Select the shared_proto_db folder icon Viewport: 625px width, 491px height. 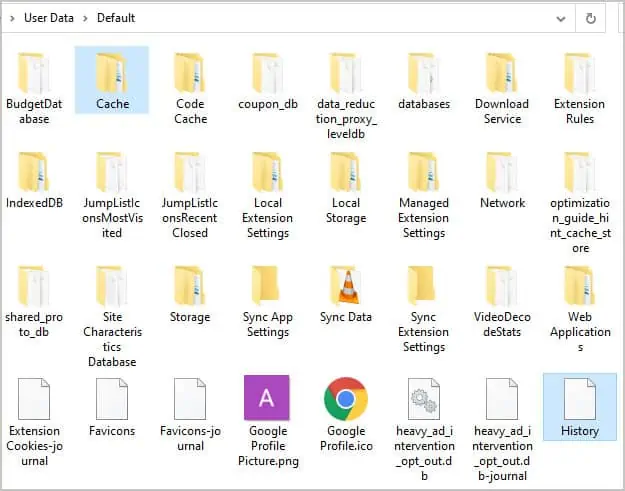34,286
